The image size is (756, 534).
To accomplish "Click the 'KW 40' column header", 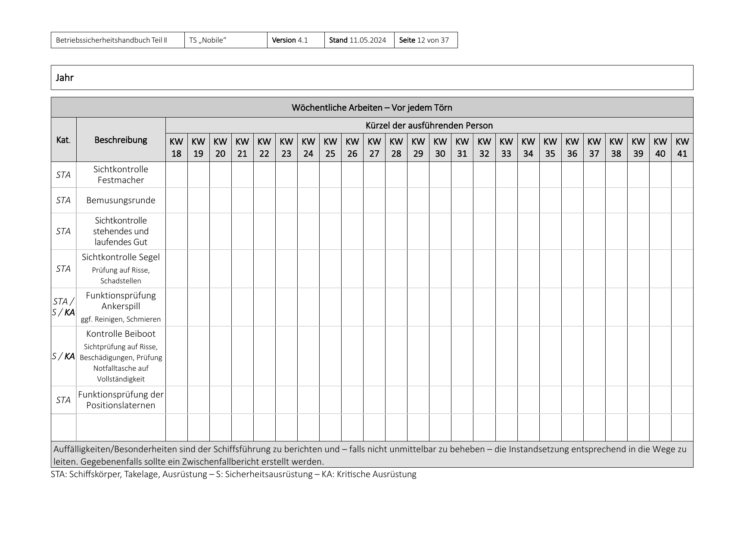I will (660, 148).
